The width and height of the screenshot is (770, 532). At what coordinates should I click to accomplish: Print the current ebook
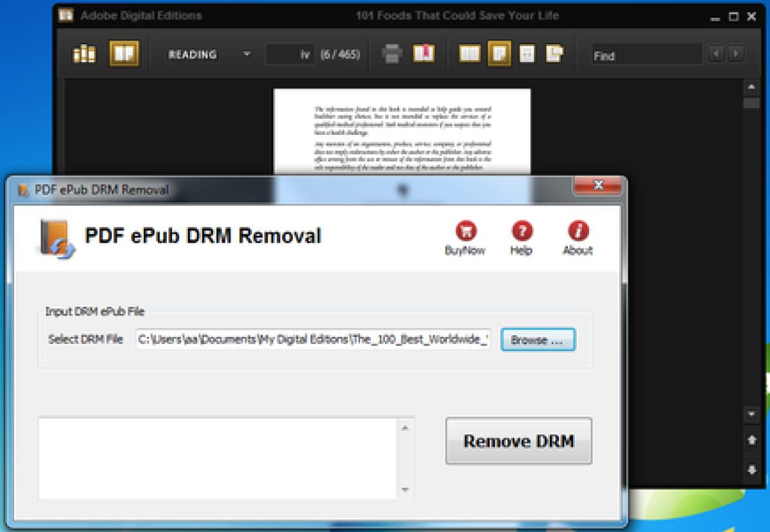click(x=392, y=53)
